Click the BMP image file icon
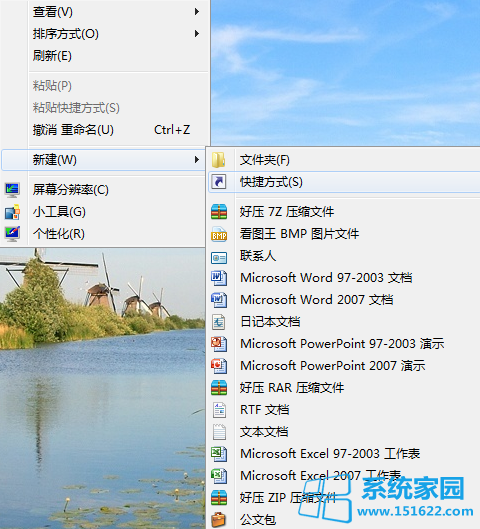This screenshot has width=480, height=529. point(219,234)
